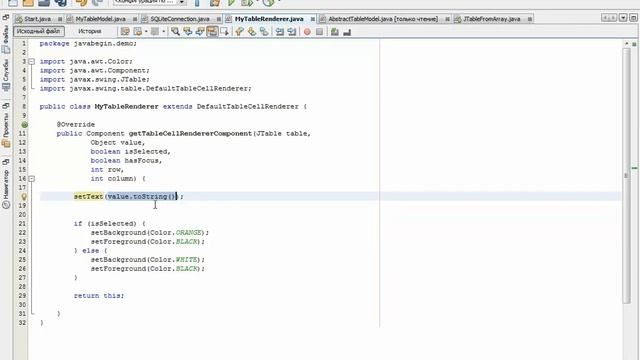Image resolution: width=640 pixels, height=360 pixels.
Task: Close the SQLiteConnection.java tab
Action: [x=218, y=19]
